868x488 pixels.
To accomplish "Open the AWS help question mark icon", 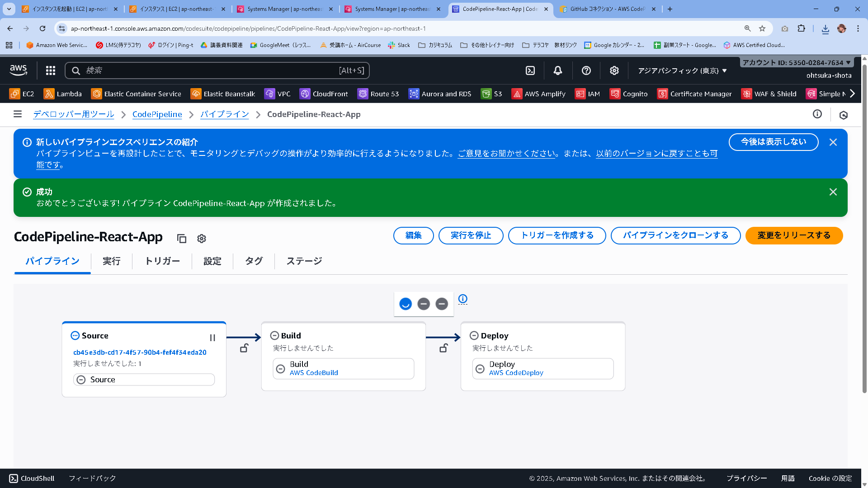I will coord(586,70).
